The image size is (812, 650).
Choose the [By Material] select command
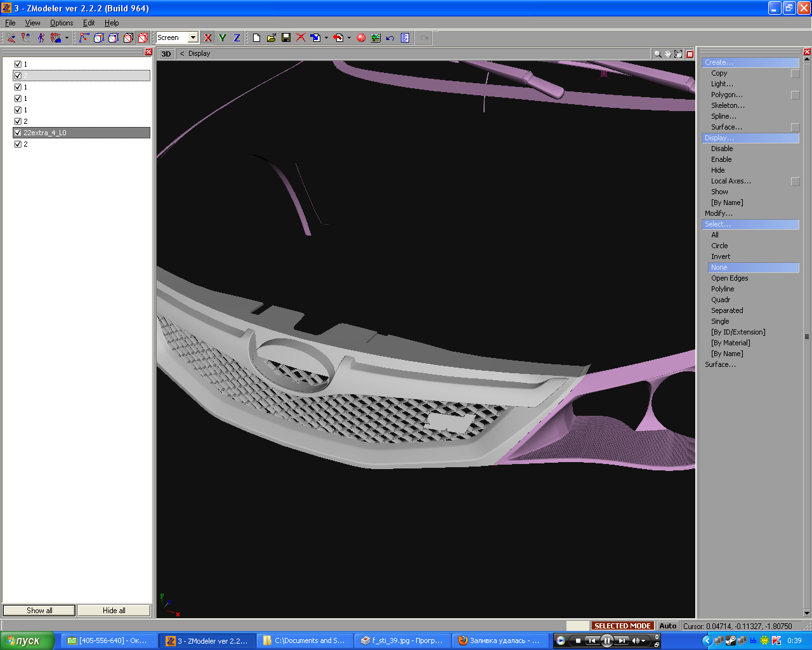click(730, 343)
